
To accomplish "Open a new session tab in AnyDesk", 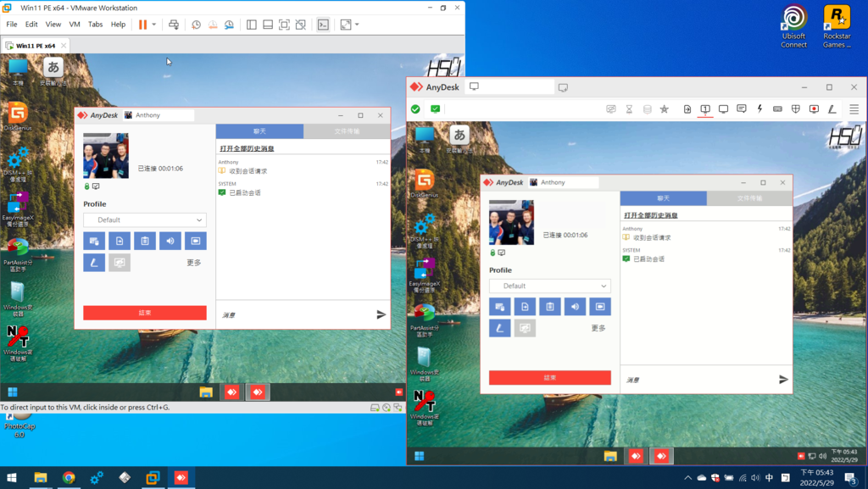I will 563,87.
